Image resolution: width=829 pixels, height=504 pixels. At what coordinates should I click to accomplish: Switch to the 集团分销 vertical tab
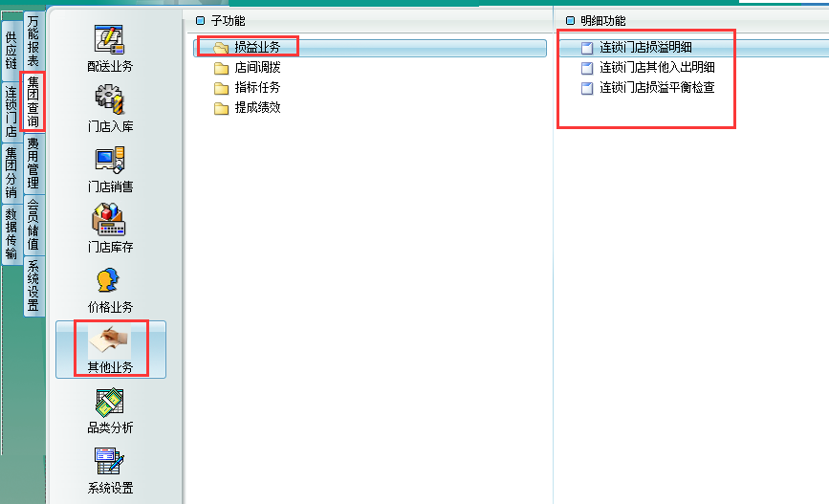pos(11,173)
